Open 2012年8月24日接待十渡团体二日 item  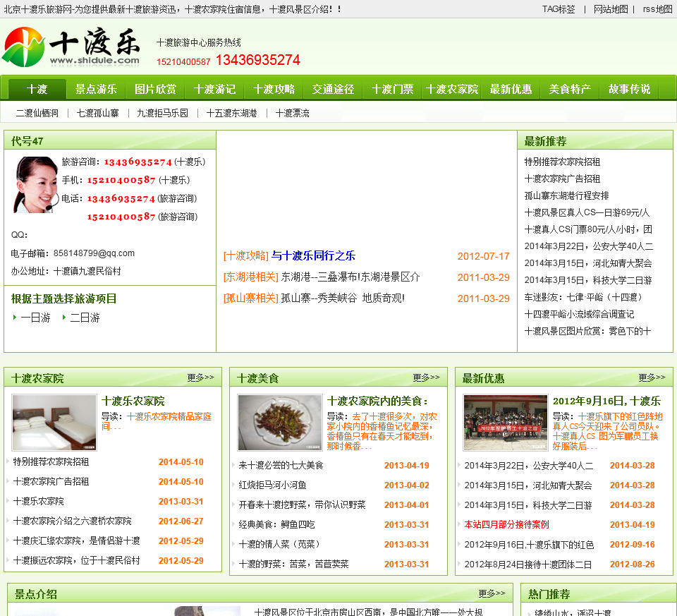[528, 564]
